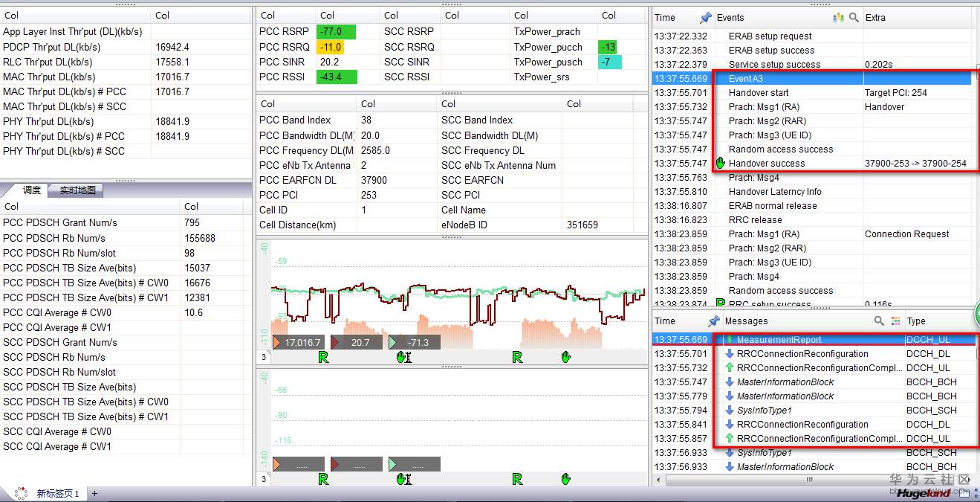Click the PCC EARFCN DL value 37900

(x=374, y=180)
